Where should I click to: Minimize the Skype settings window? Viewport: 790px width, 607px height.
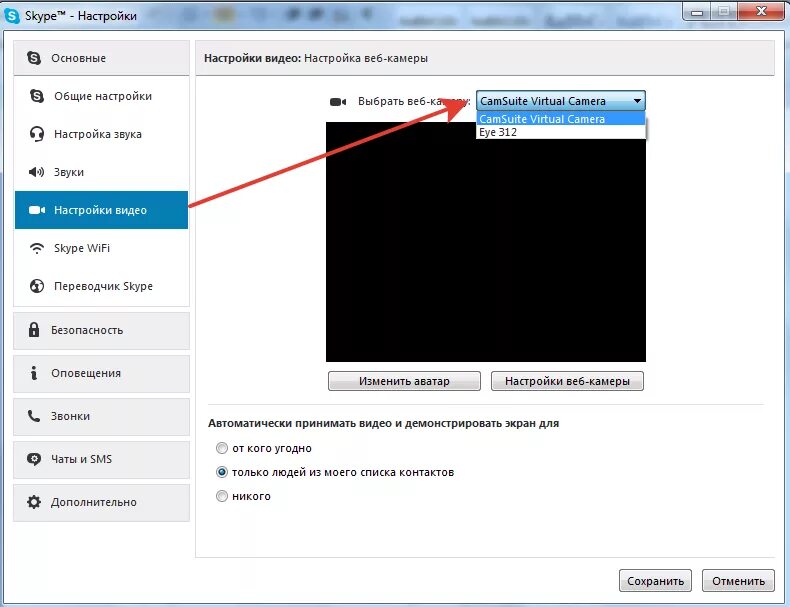coord(697,12)
